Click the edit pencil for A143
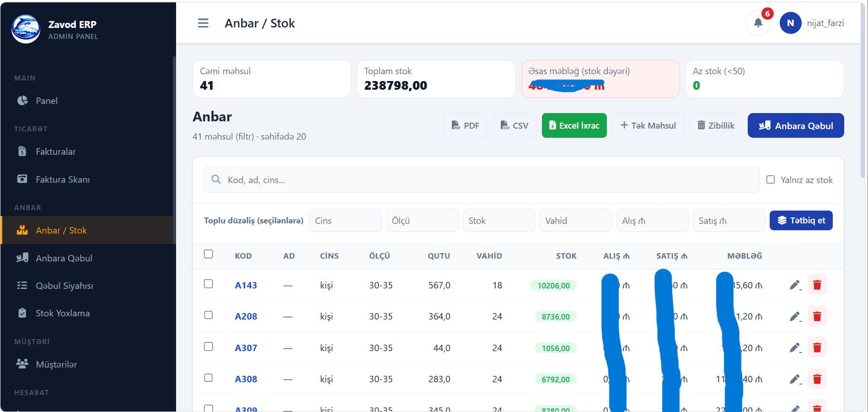Image resolution: width=868 pixels, height=412 pixels. [795, 285]
